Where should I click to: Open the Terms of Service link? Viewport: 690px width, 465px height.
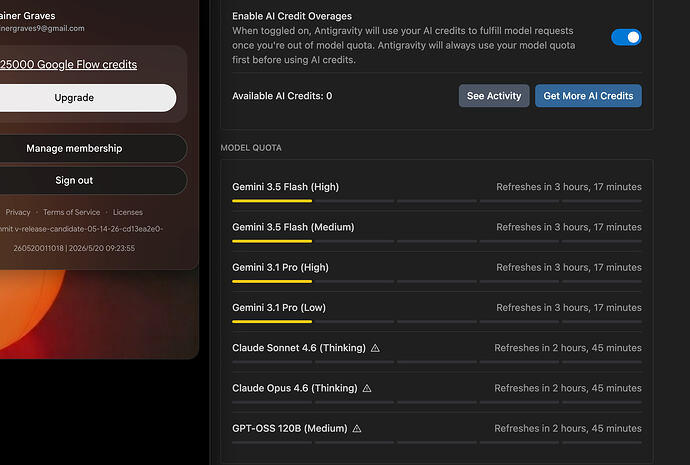pyautogui.click(x=72, y=212)
